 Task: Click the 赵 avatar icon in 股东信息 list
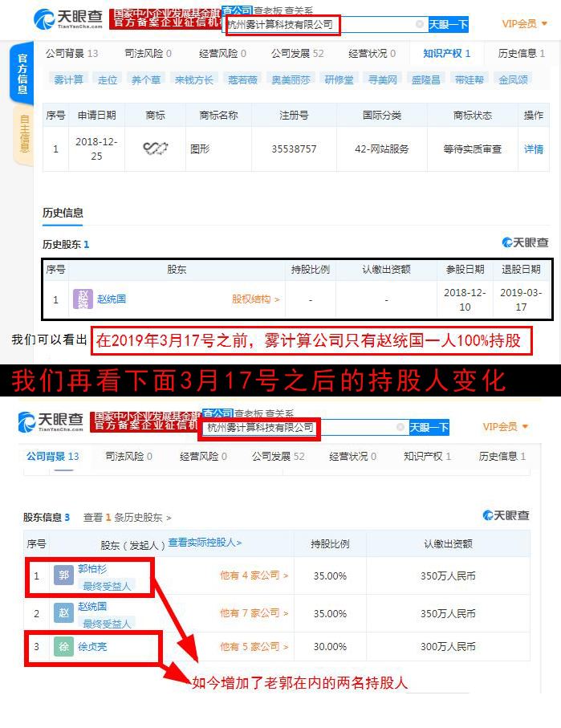[x=63, y=613]
